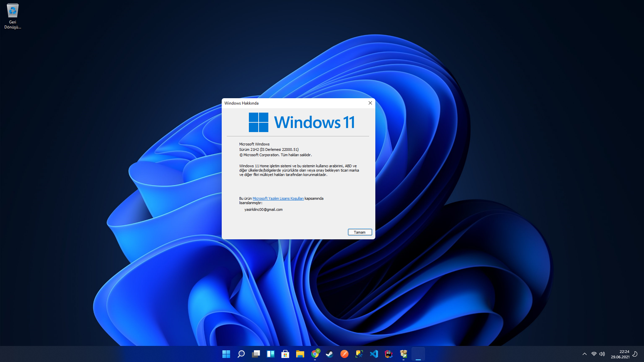Launch Visual Studio Code from taskbar
This screenshot has height=362, width=644.
pos(374,354)
